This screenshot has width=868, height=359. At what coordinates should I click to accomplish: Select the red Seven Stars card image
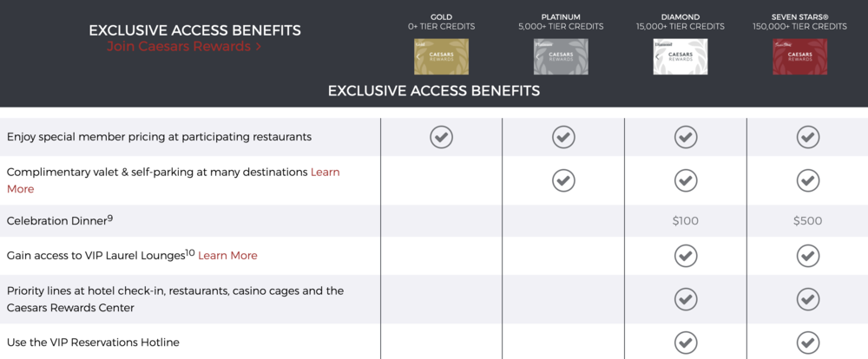coord(800,56)
